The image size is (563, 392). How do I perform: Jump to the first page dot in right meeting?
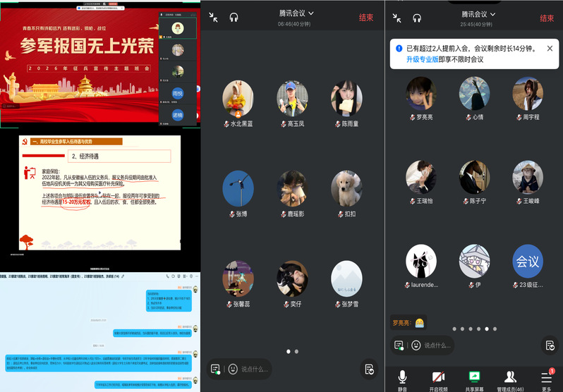pos(454,329)
